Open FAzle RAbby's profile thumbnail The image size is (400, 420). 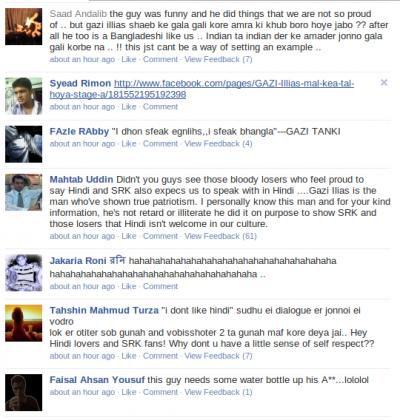(24, 144)
